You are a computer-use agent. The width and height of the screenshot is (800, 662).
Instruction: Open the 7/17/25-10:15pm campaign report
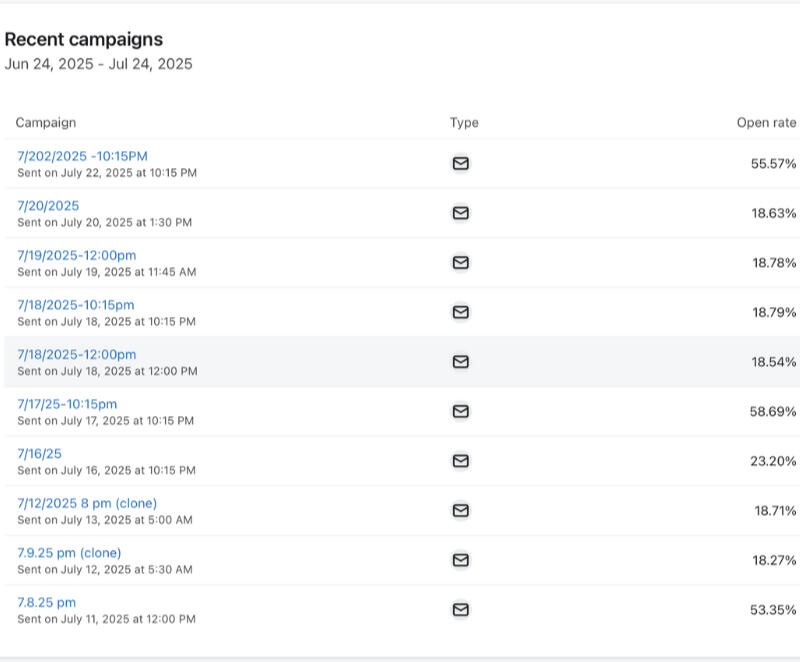[x=67, y=404]
